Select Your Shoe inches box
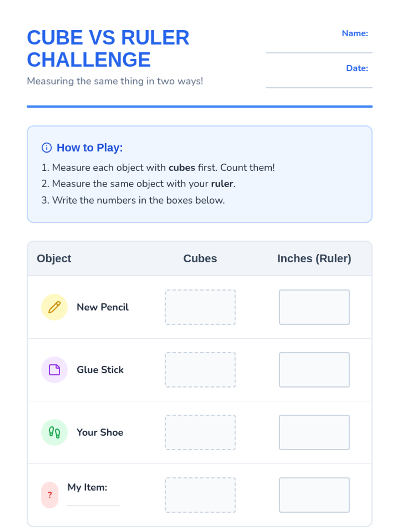The width and height of the screenshot is (399, 532). coord(314,432)
